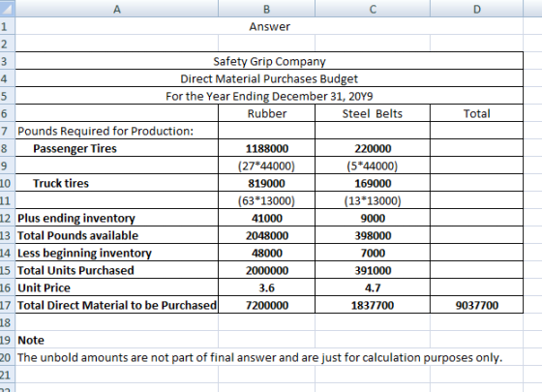Select the Passenger Tires label cell
Screen dimensions: 542x392
pyautogui.click(x=117, y=148)
